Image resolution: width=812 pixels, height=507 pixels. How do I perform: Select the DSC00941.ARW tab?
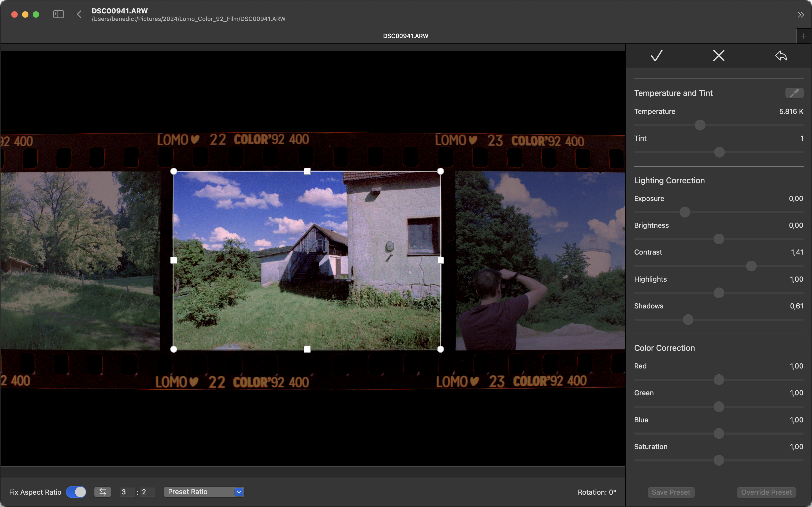[x=405, y=36]
